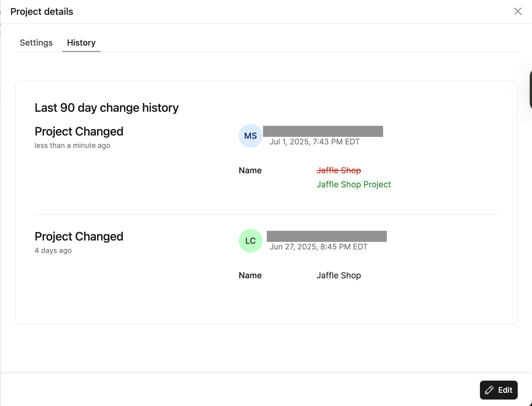Click the Jaffle Shop name in second entry
The image size is (532, 406).
pyautogui.click(x=338, y=275)
